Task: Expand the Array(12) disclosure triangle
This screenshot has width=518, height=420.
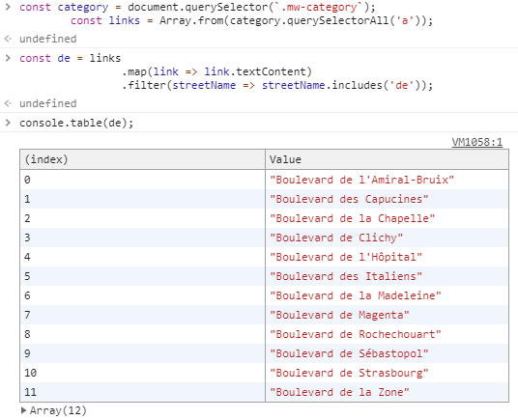Action: point(23,410)
